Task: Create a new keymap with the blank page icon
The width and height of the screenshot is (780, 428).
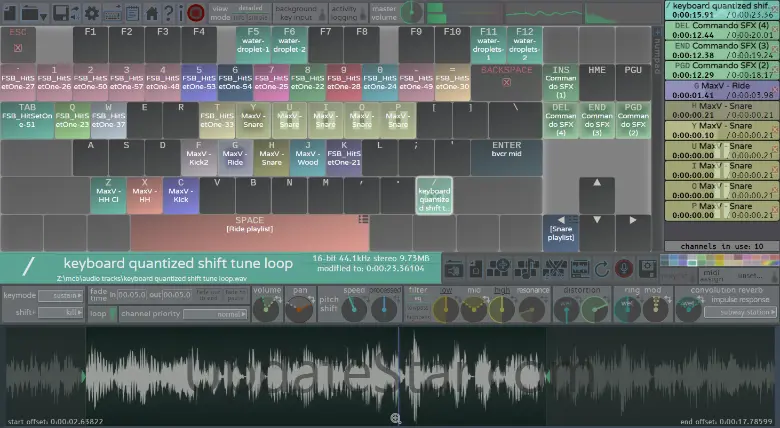Action: (x=10, y=12)
